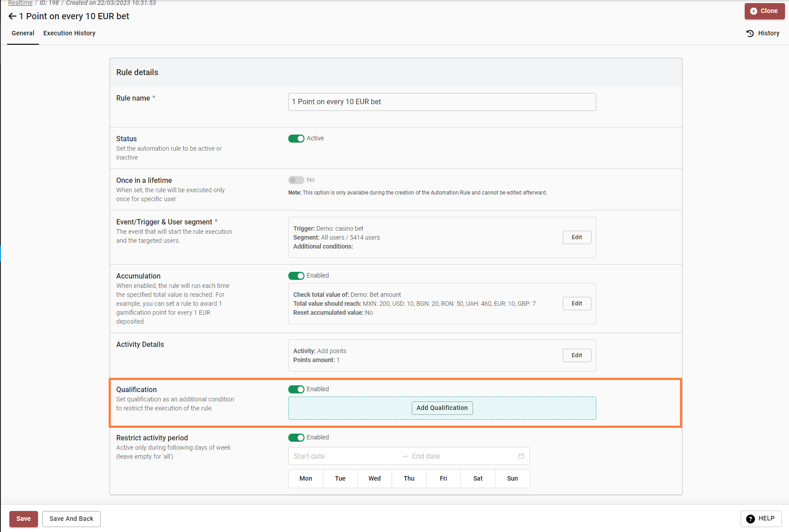
Task: Edit the Accumulation settings
Action: [577, 304]
